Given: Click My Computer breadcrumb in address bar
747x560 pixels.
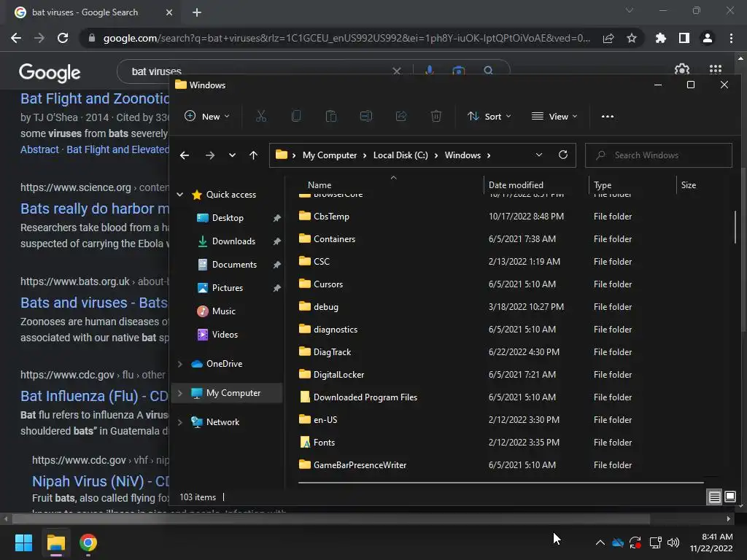Looking at the screenshot, I should coord(330,155).
